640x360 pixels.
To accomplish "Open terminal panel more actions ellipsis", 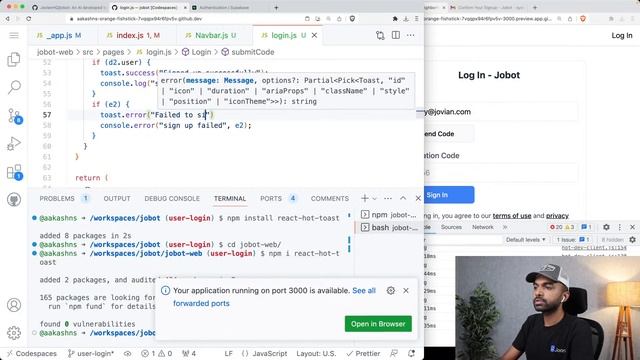I will point(388,198).
